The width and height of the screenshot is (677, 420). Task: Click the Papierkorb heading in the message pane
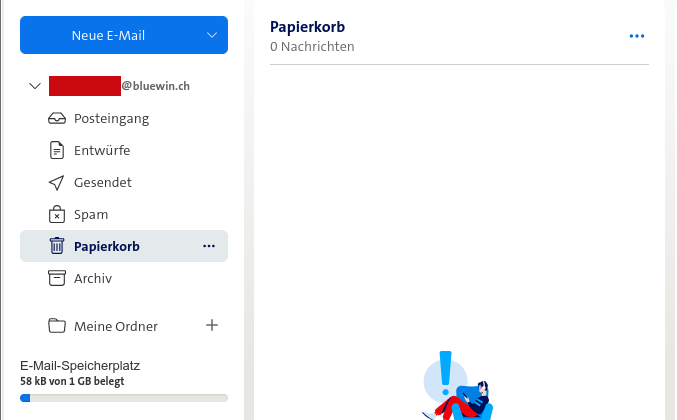[307, 26]
